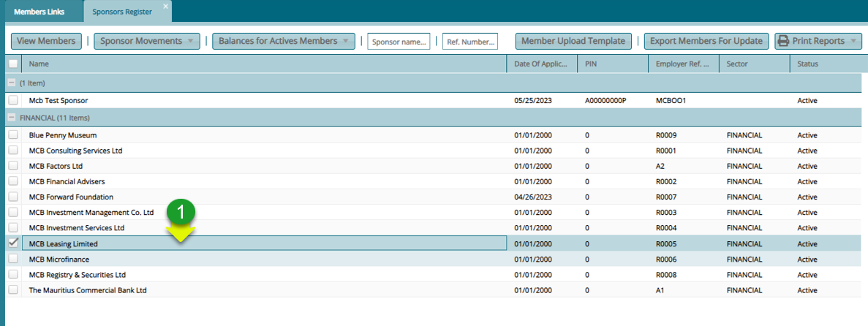The image size is (868, 326).
Task: Check the MCB Microfinance checkbox
Action: (13, 259)
